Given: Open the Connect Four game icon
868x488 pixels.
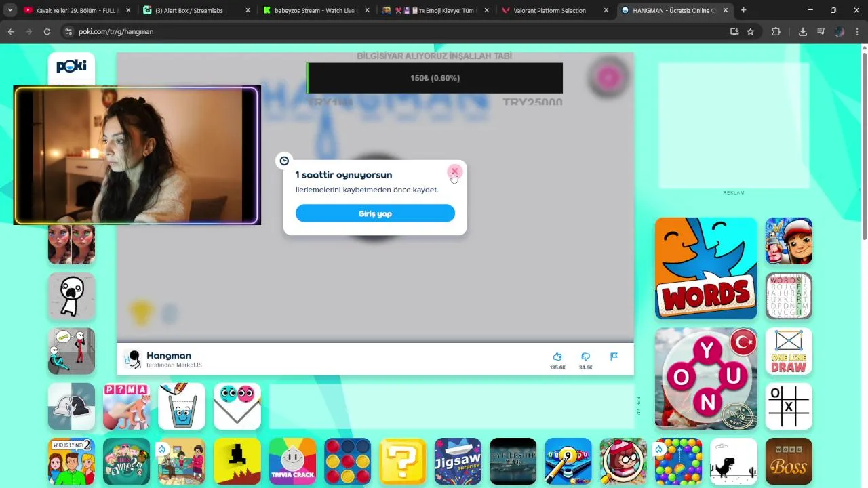Looking at the screenshot, I should point(347,461).
